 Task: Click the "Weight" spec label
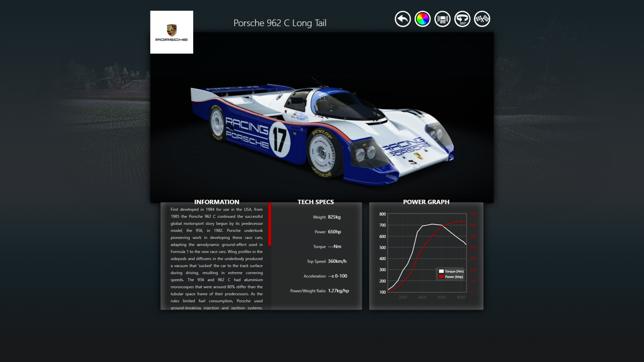[x=319, y=217]
